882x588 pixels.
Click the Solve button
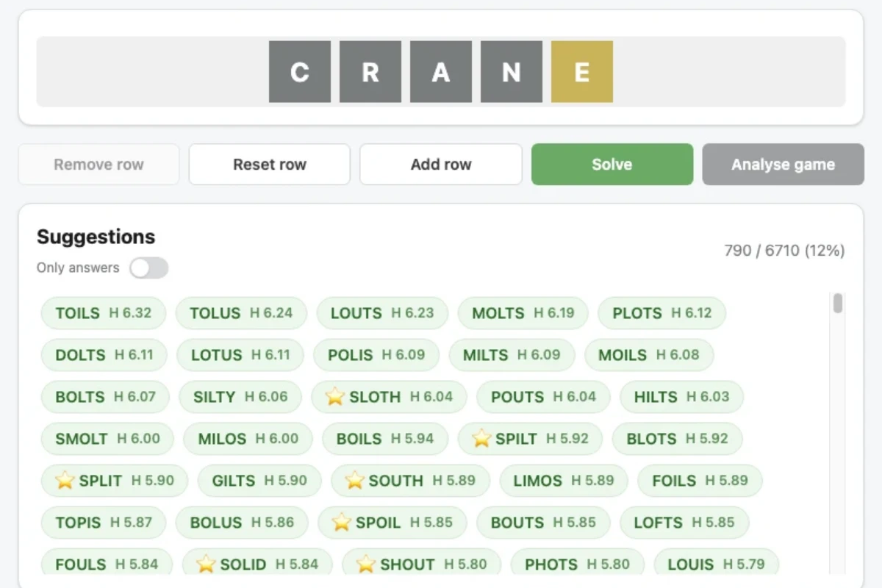pyautogui.click(x=612, y=165)
